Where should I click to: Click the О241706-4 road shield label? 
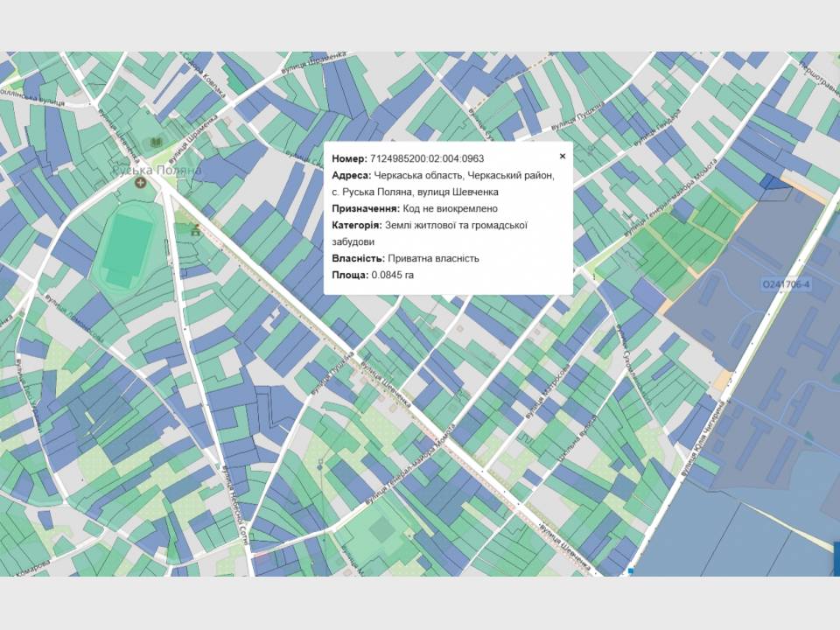pyautogui.click(x=787, y=284)
